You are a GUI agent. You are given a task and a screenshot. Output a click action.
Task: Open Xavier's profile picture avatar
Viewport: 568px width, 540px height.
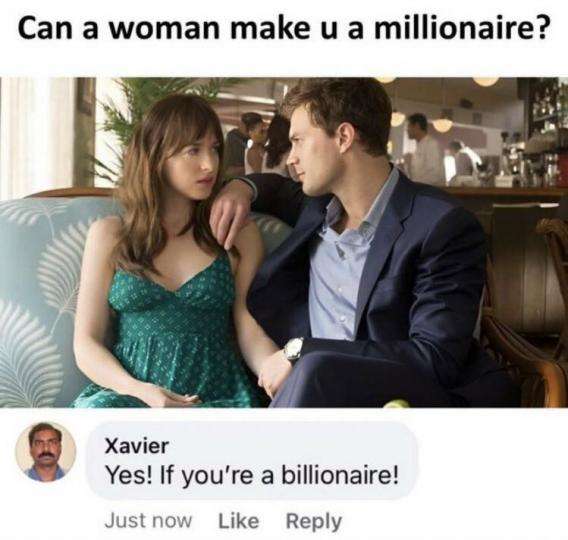pos(46,452)
